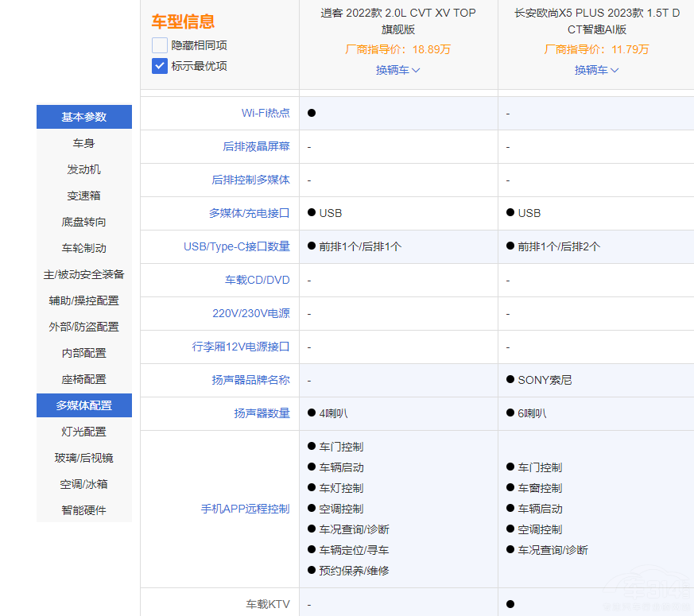View the 灯光配置 section
This screenshot has height=616, width=694.
[x=83, y=431]
